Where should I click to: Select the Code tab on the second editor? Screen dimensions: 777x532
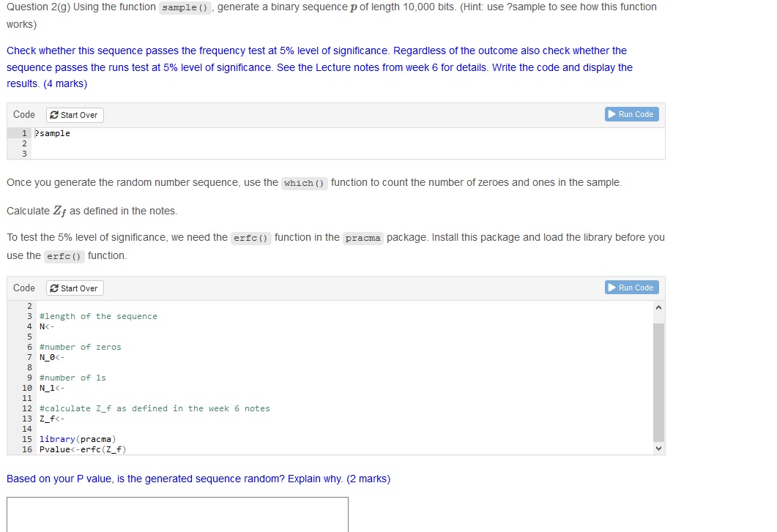pyautogui.click(x=23, y=288)
